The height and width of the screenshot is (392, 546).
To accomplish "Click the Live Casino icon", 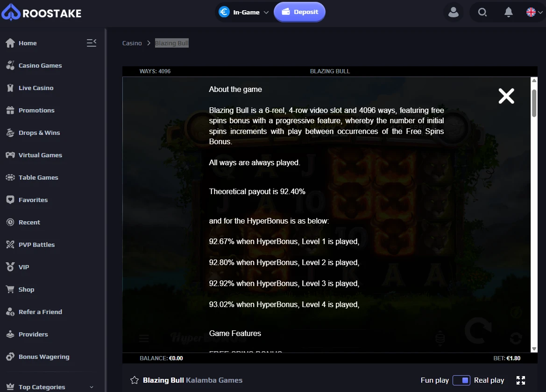I will tap(10, 88).
